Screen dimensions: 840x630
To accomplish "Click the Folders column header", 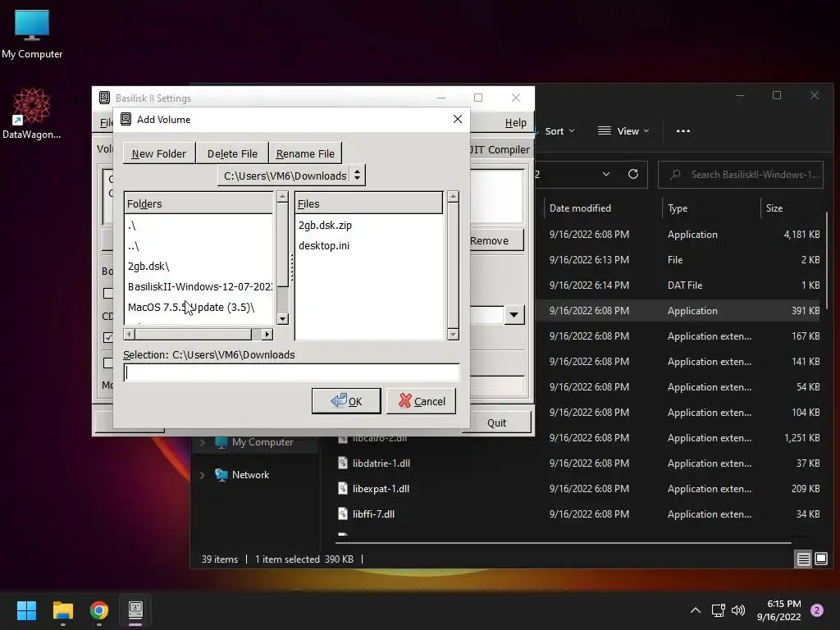I will click(x=199, y=203).
